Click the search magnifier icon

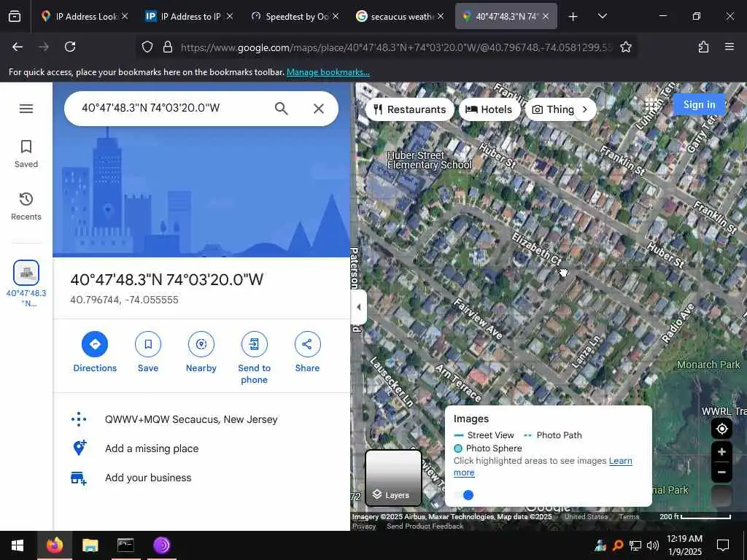[x=281, y=109]
